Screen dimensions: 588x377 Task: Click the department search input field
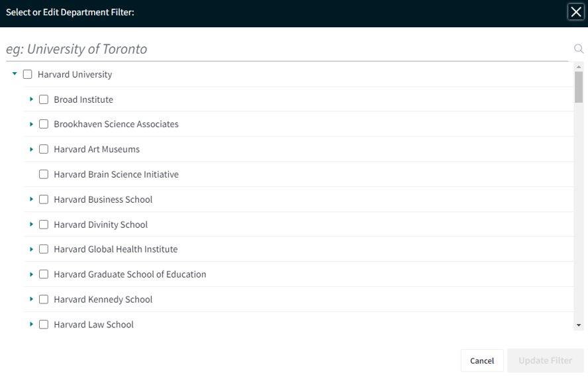click(287, 49)
